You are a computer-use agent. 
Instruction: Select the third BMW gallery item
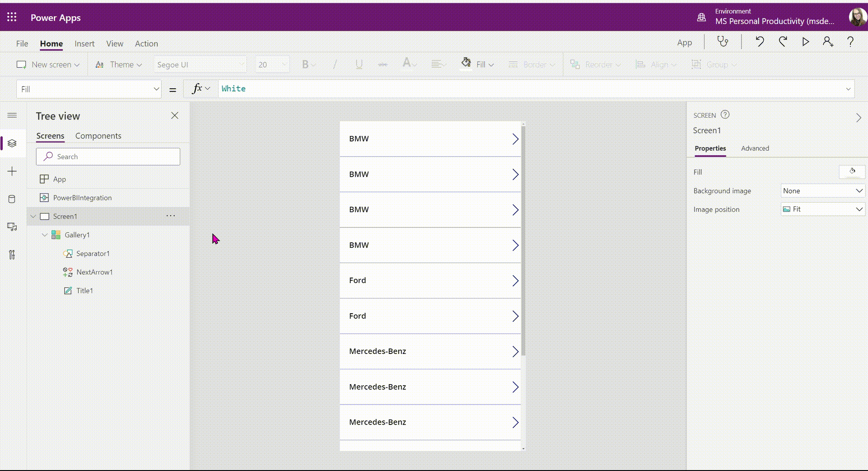tap(430, 210)
